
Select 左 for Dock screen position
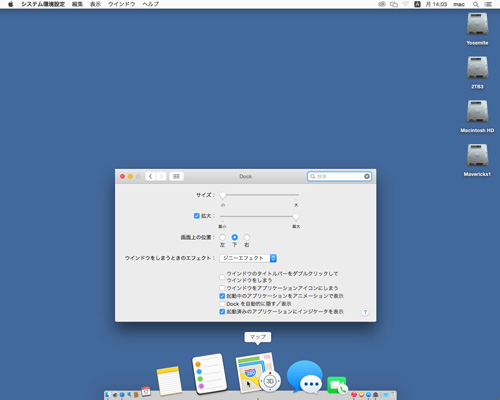pos(222,237)
